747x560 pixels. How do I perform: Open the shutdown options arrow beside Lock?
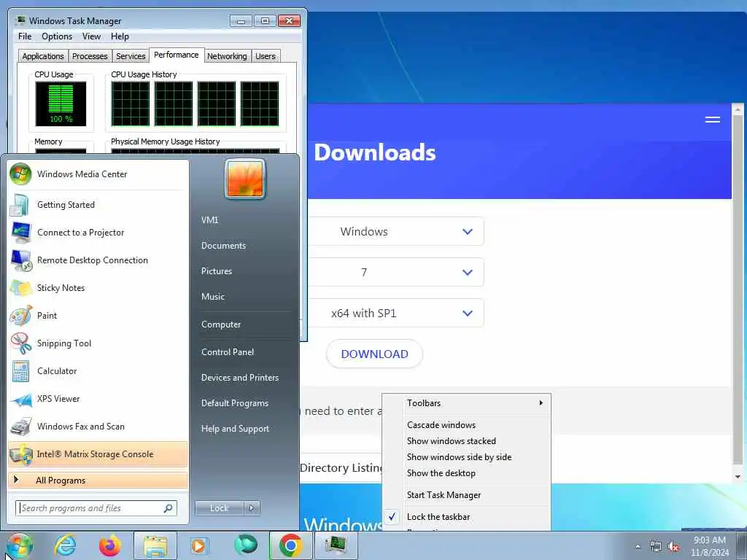coord(252,508)
